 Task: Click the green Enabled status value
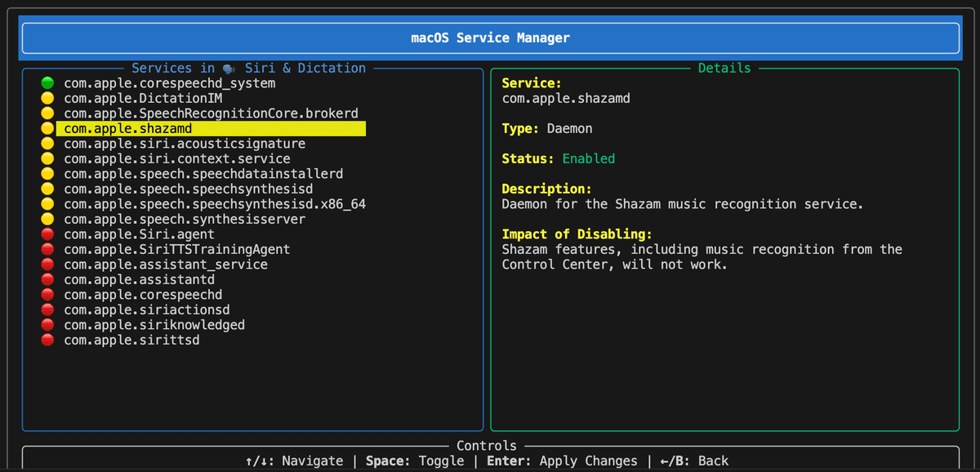(x=589, y=158)
